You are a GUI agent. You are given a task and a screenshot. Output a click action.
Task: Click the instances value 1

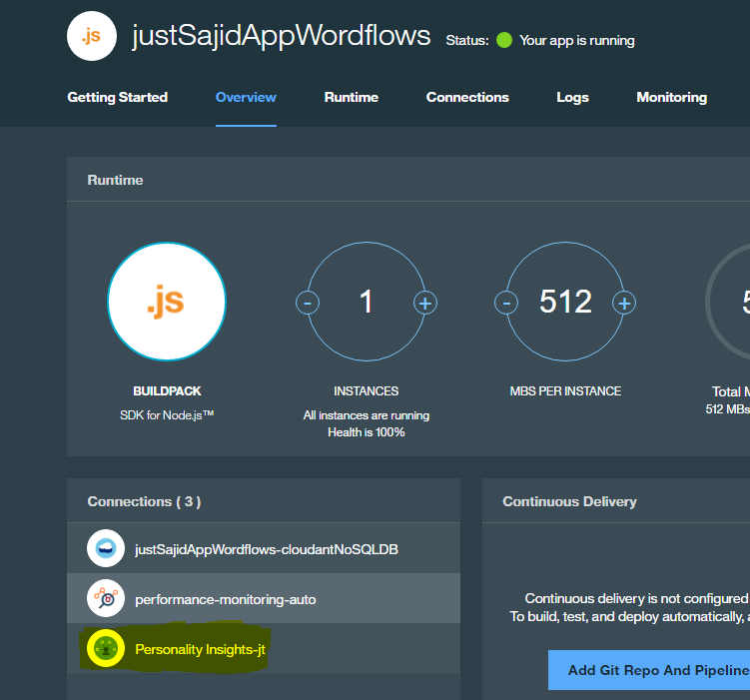[366, 302]
